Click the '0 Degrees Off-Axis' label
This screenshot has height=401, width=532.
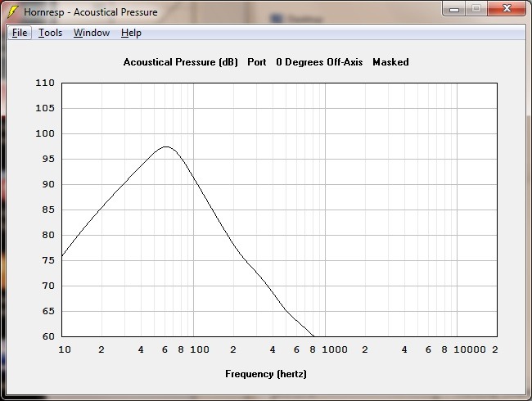319,62
